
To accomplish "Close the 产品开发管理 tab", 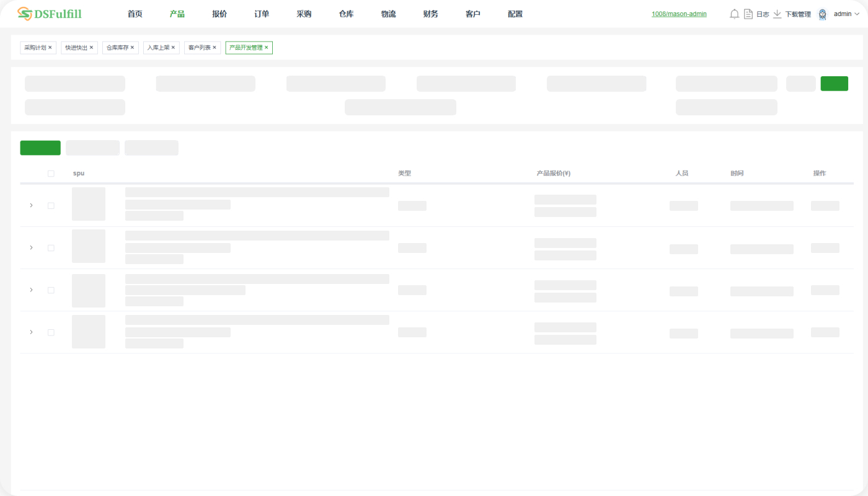I will (x=267, y=48).
